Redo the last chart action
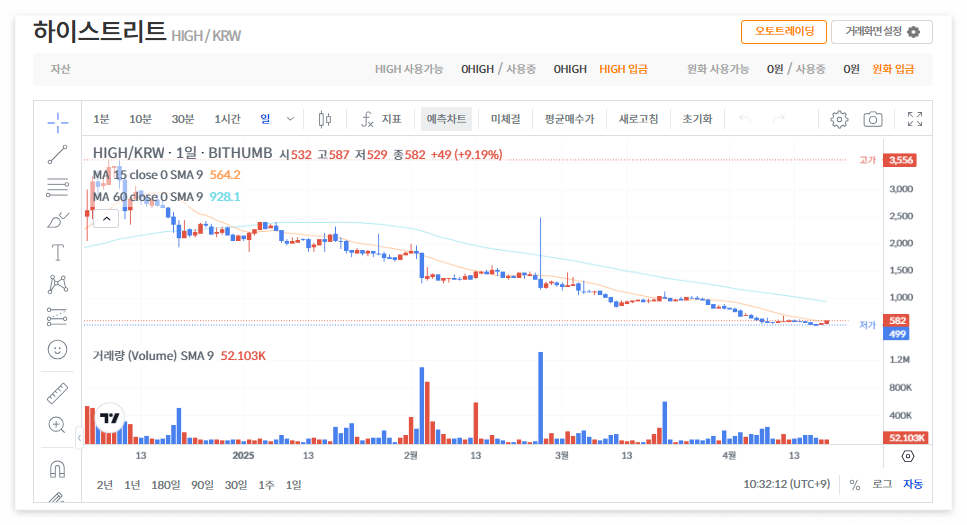967x525 pixels. 779,118
